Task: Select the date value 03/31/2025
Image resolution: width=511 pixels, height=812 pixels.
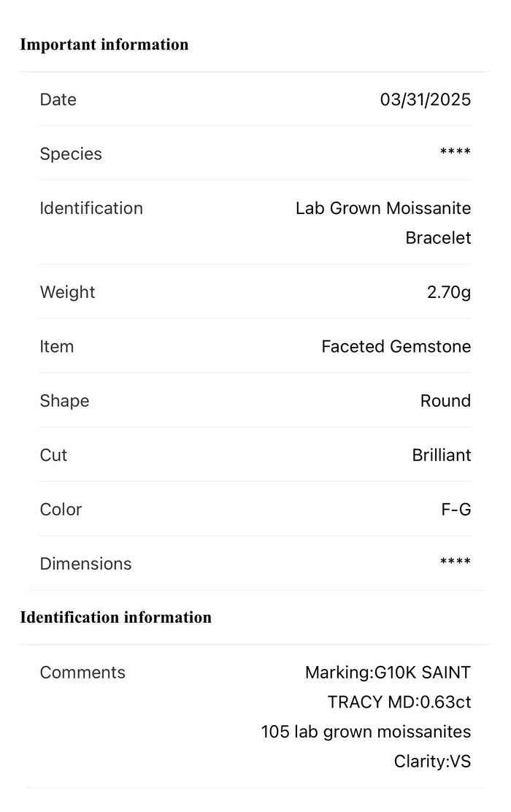Action: 425,99
